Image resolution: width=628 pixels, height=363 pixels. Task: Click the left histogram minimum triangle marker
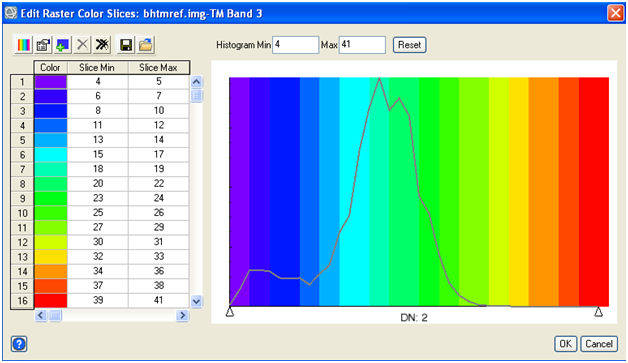tap(229, 312)
